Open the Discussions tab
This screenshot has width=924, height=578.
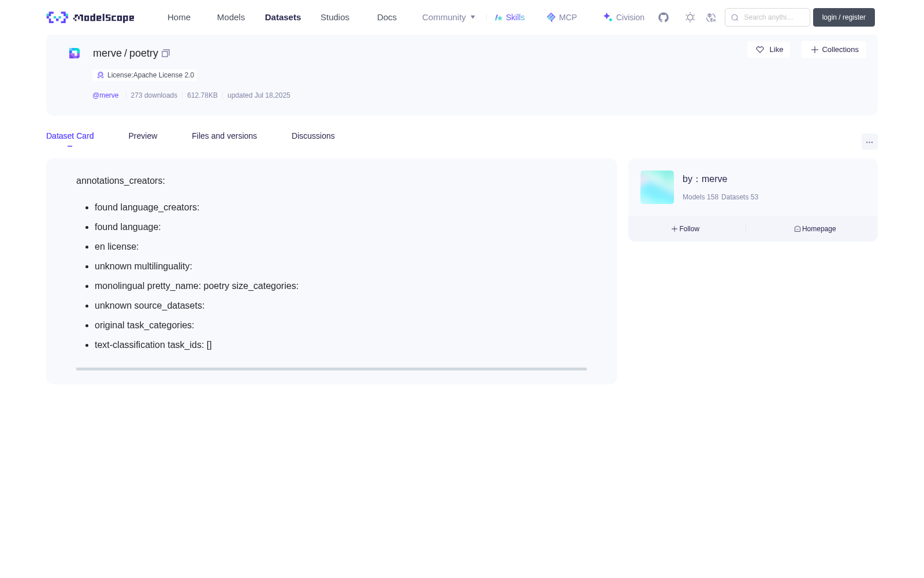(x=313, y=136)
